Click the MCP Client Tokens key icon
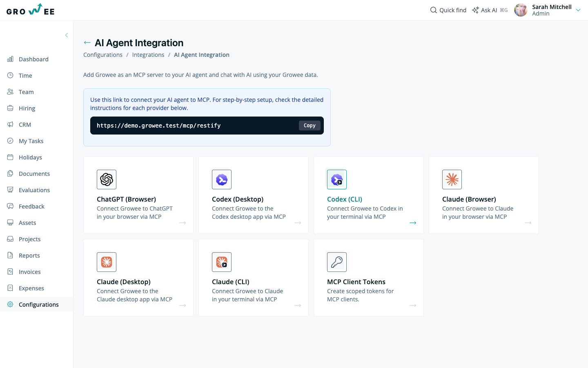The height and width of the screenshot is (368, 588). click(x=337, y=262)
